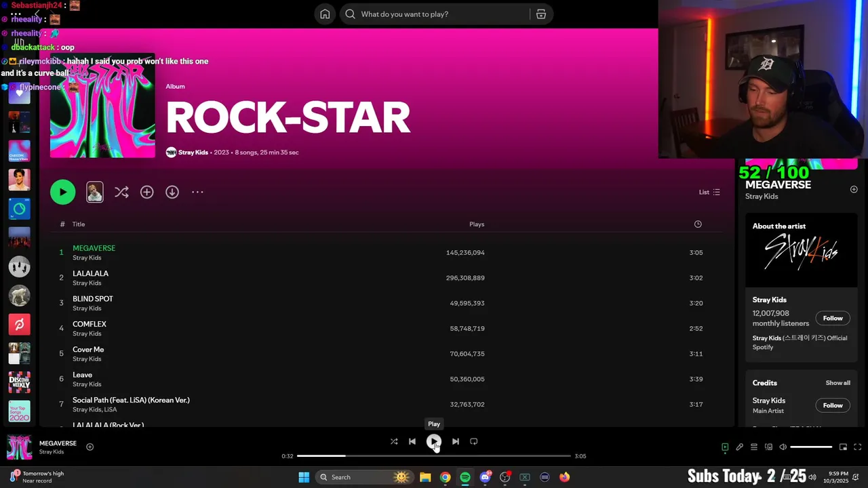Go to Spotify Home

point(325,14)
